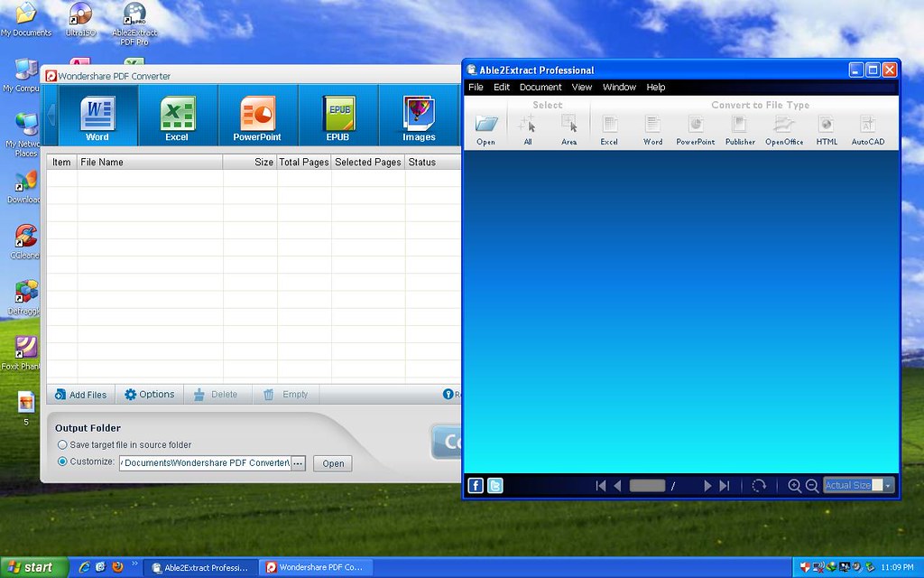Click the Able2Extract PDF Pro desktop shortcut
Screen dimensions: 924x578
tap(135, 23)
